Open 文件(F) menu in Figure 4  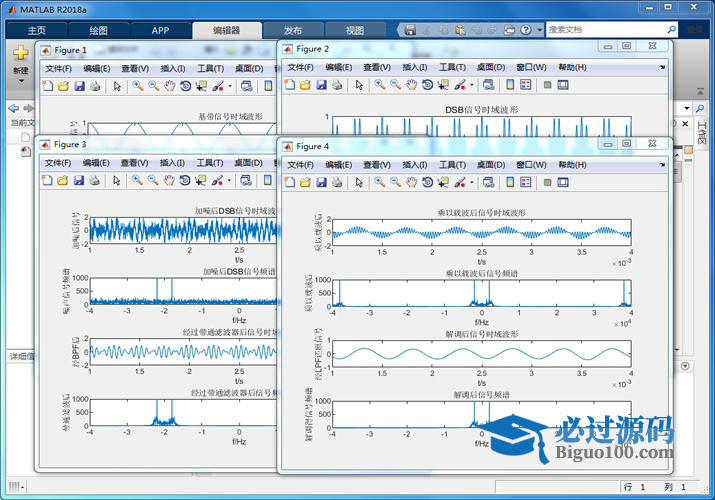[x=300, y=165]
